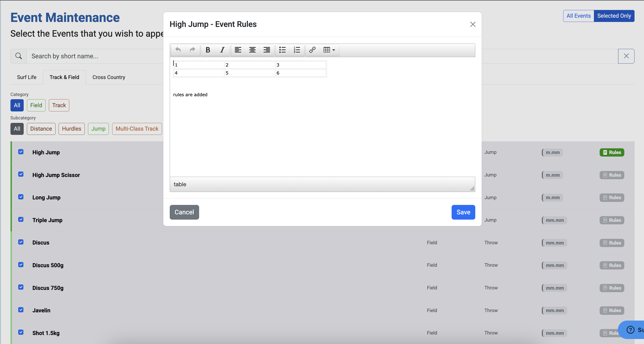Viewport: 644px width, 344px height.
Task: Click the search by short name field
Action: [x=95, y=56]
